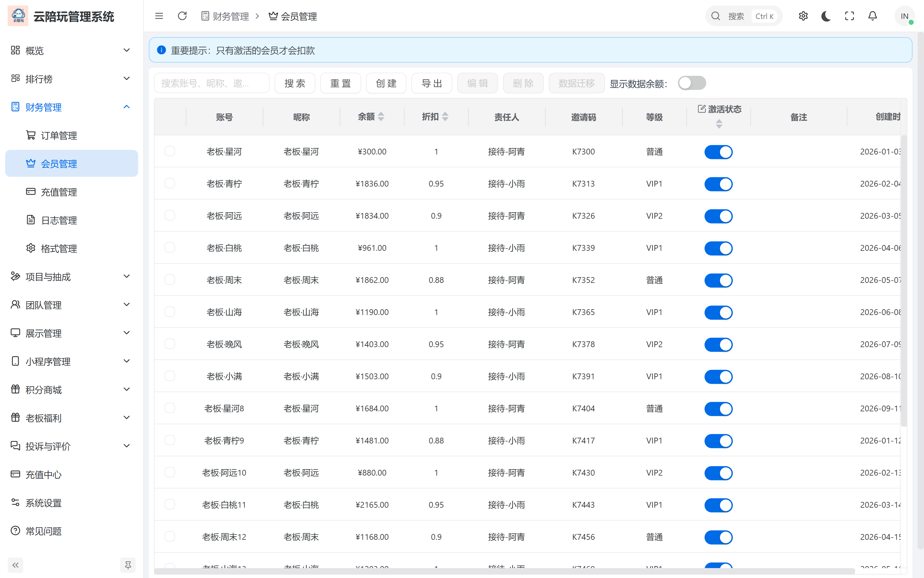Collapse sidebar with double-chevron icon

pos(15,565)
